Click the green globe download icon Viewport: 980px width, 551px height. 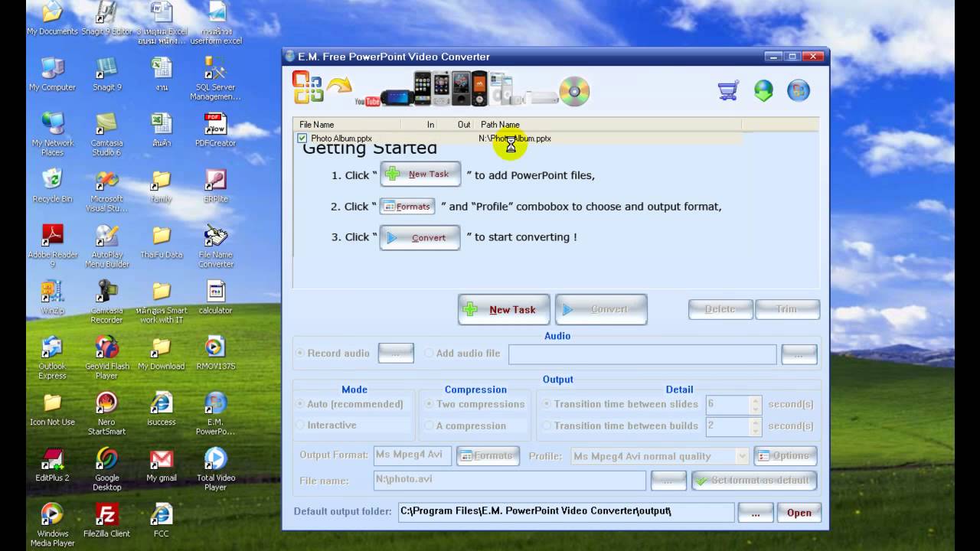point(763,91)
